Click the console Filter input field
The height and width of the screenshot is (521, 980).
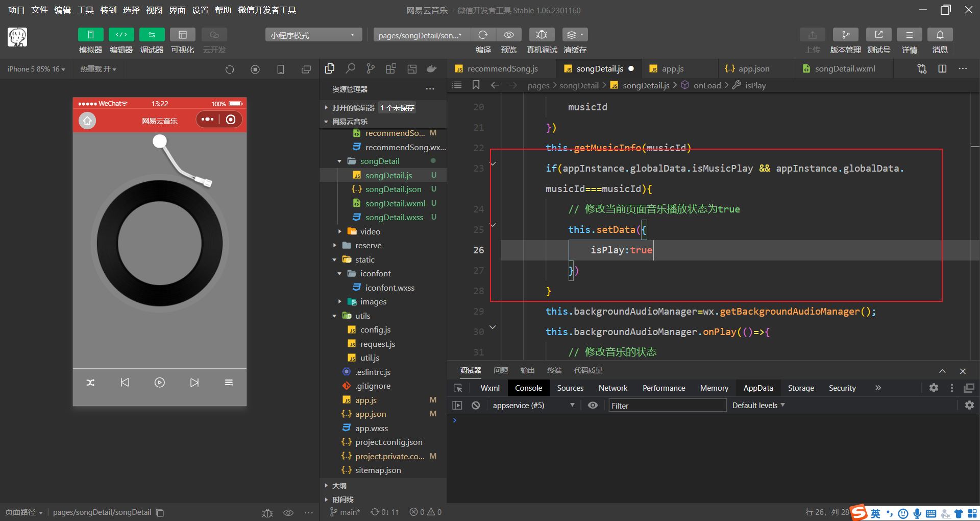pos(667,406)
